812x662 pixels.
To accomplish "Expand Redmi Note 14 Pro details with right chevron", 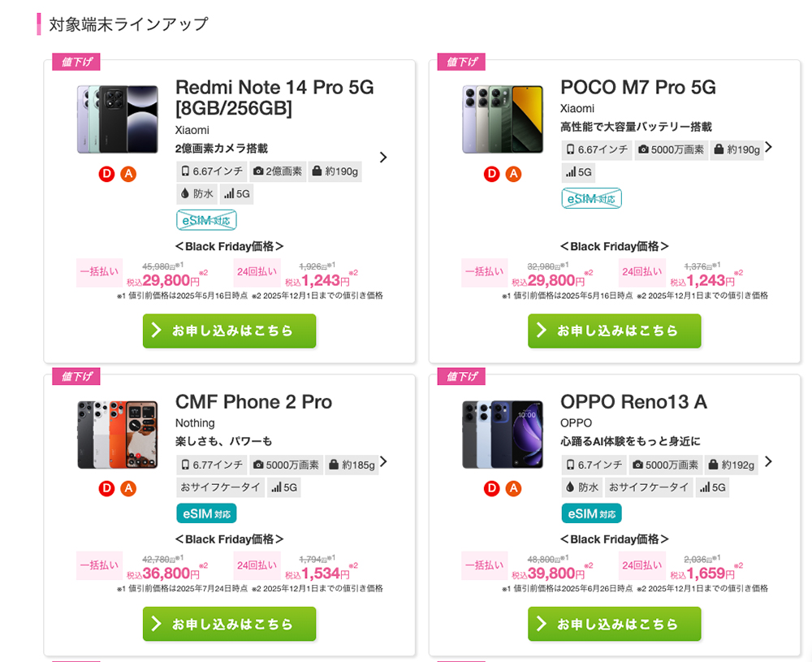I will tap(383, 158).
